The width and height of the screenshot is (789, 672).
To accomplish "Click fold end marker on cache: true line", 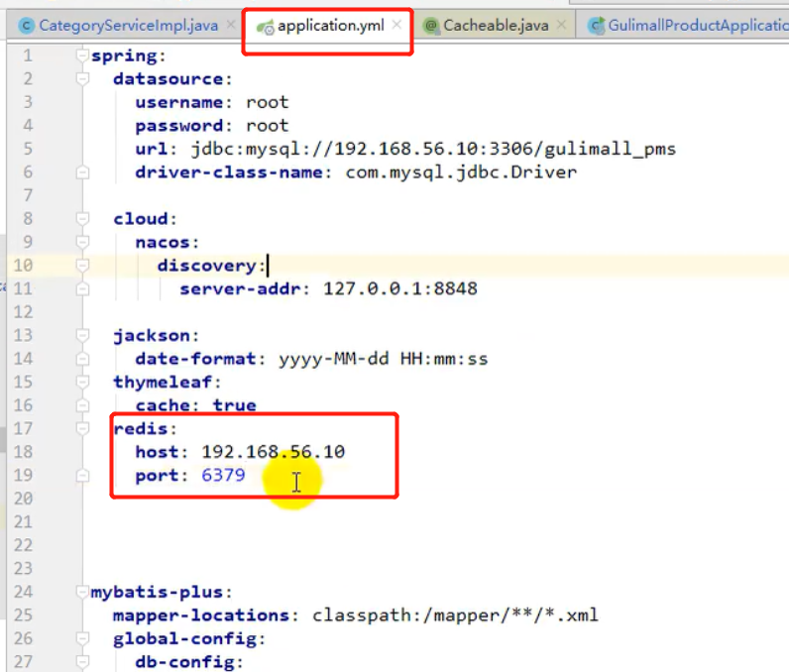I will [82, 405].
